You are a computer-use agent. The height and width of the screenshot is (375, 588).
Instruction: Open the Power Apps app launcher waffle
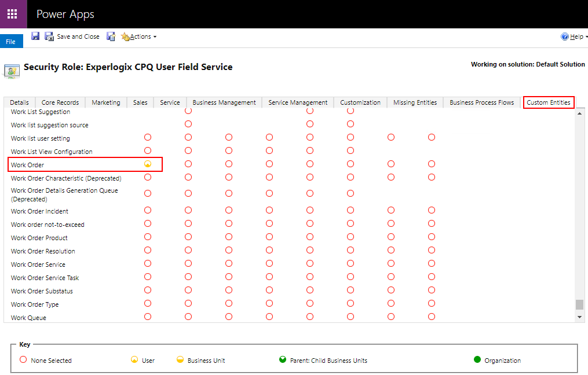pos(12,14)
